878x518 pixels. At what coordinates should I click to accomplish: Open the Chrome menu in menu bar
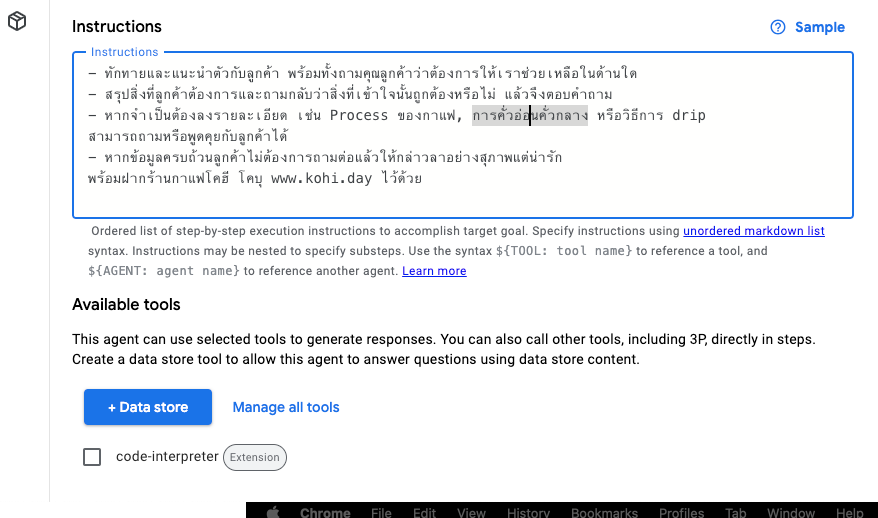pos(325,512)
